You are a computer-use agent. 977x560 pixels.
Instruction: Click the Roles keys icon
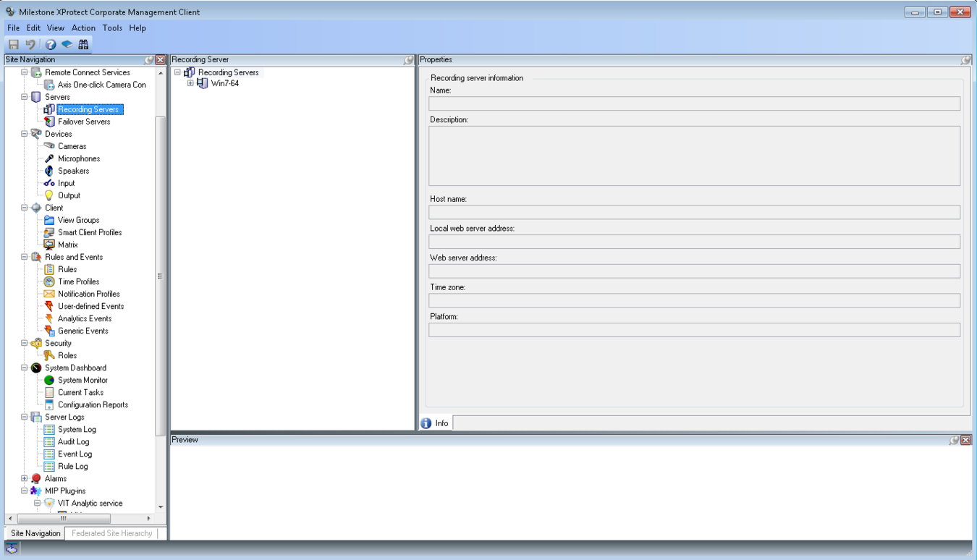point(49,355)
